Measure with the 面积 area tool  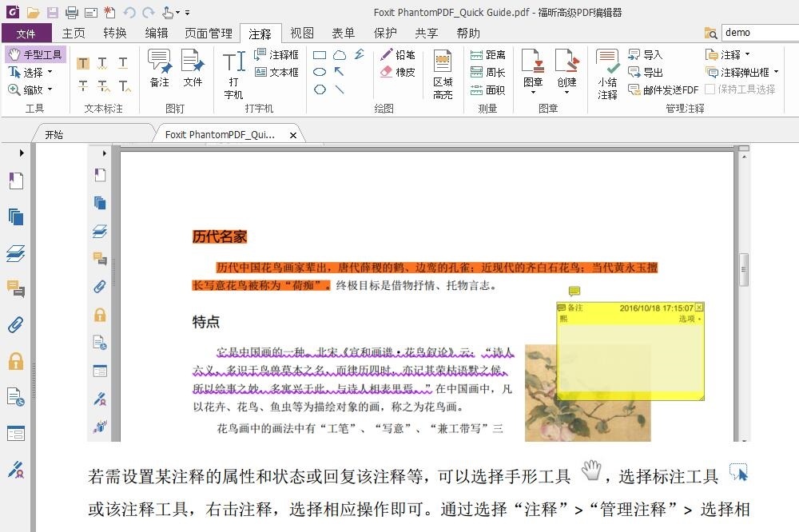(x=487, y=90)
